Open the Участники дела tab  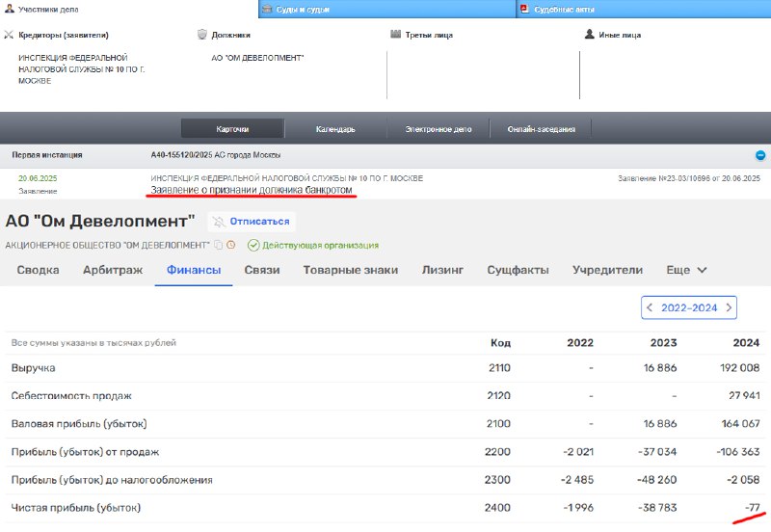pos(129,9)
